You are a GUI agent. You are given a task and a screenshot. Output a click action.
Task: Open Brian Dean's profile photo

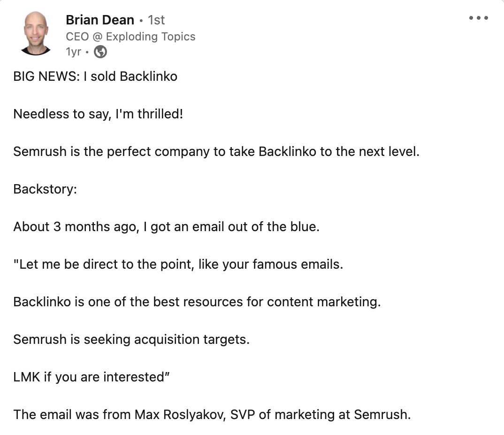pyautogui.click(x=36, y=34)
